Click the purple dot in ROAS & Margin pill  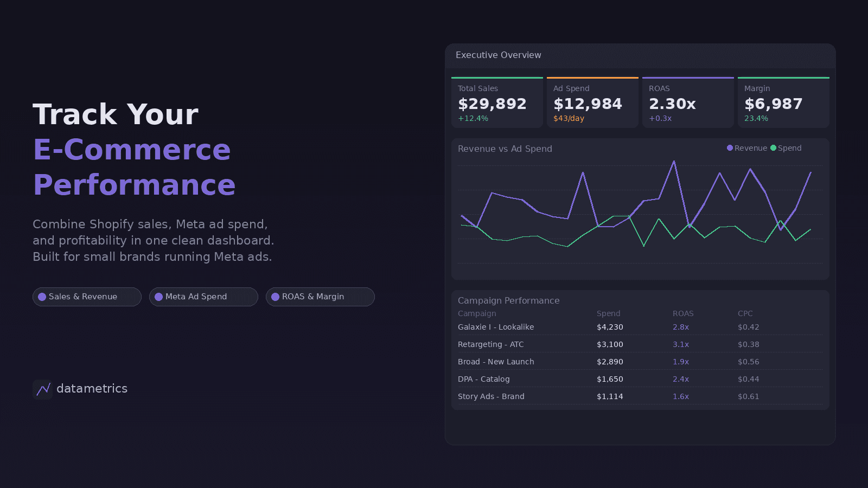(275, 297)
